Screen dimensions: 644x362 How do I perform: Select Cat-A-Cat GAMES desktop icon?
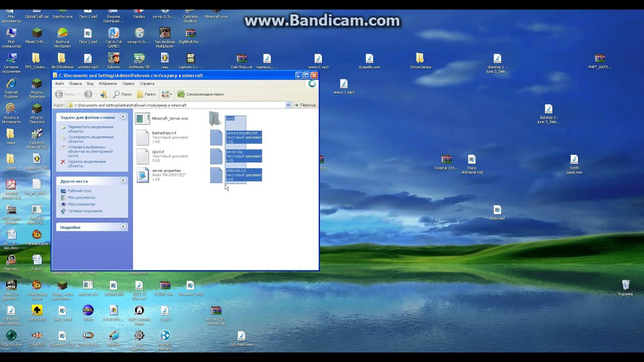113,38
